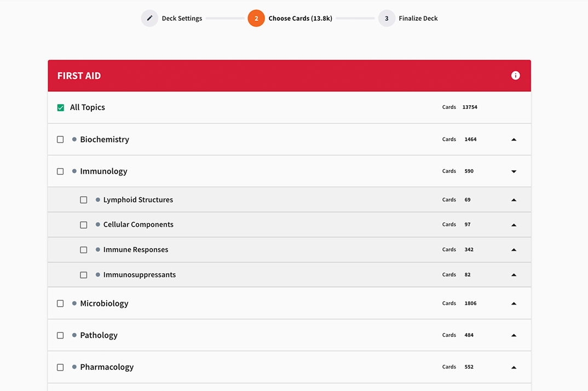Click the Biochemistry topic name

pyautogui.click(x=105, y=140)
